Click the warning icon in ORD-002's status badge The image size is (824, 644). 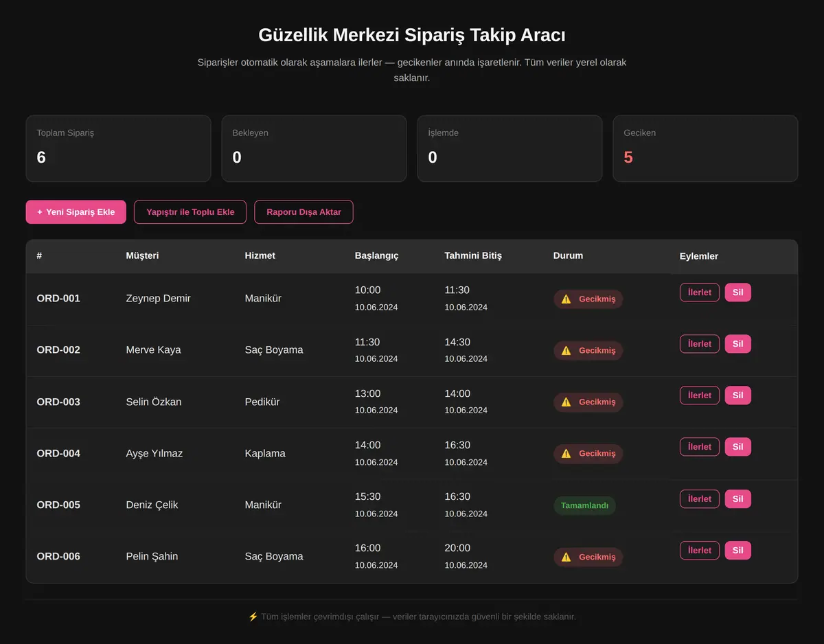coord(566,350)
